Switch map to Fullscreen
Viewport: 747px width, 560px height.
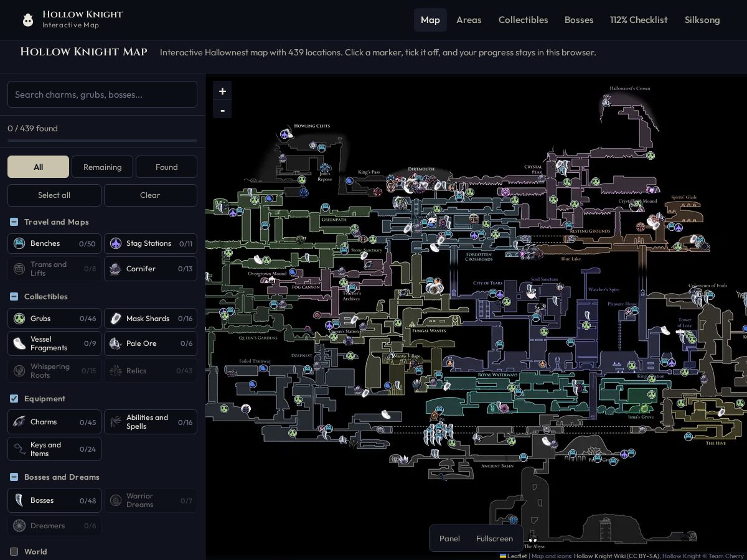pos(494,538)
